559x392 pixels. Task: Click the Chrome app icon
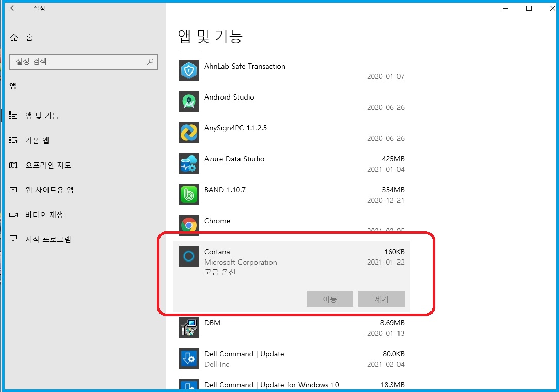pos(189,225)
